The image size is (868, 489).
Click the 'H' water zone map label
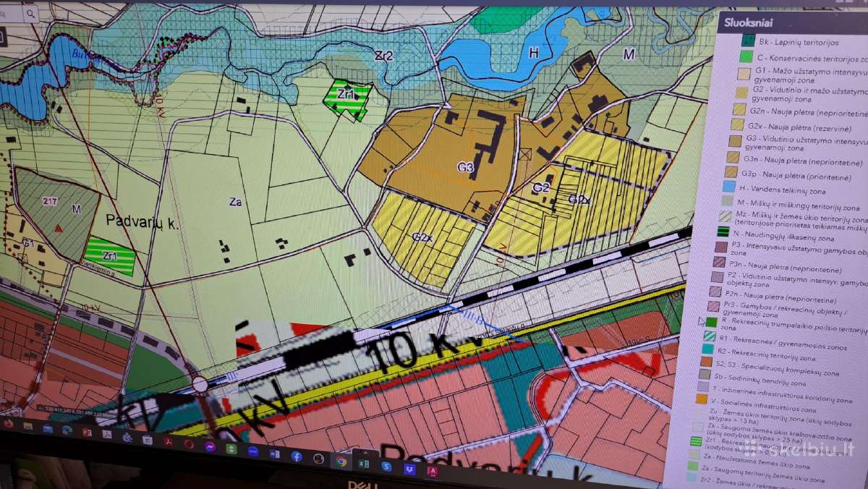pos(534,53)
